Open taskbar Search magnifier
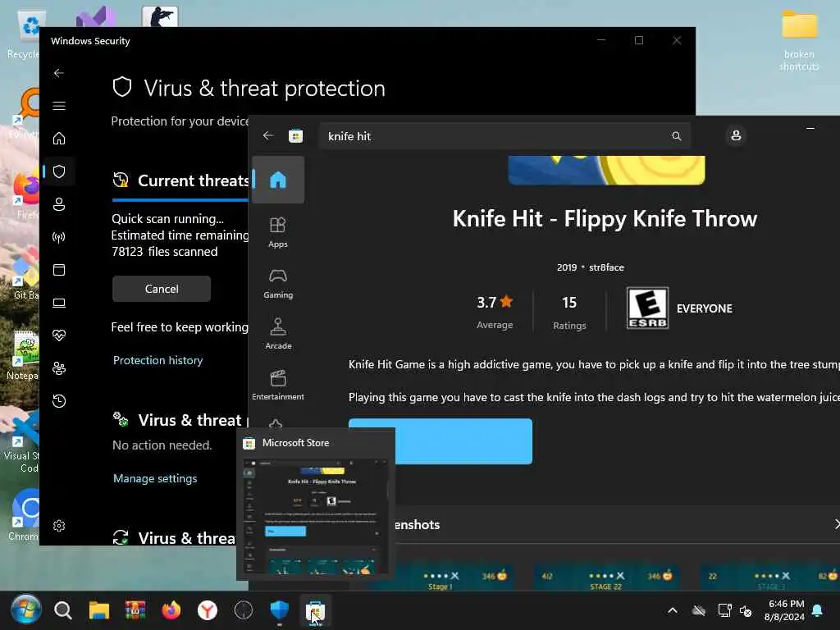This screenshot has height=630, width=840. [62, 610]
